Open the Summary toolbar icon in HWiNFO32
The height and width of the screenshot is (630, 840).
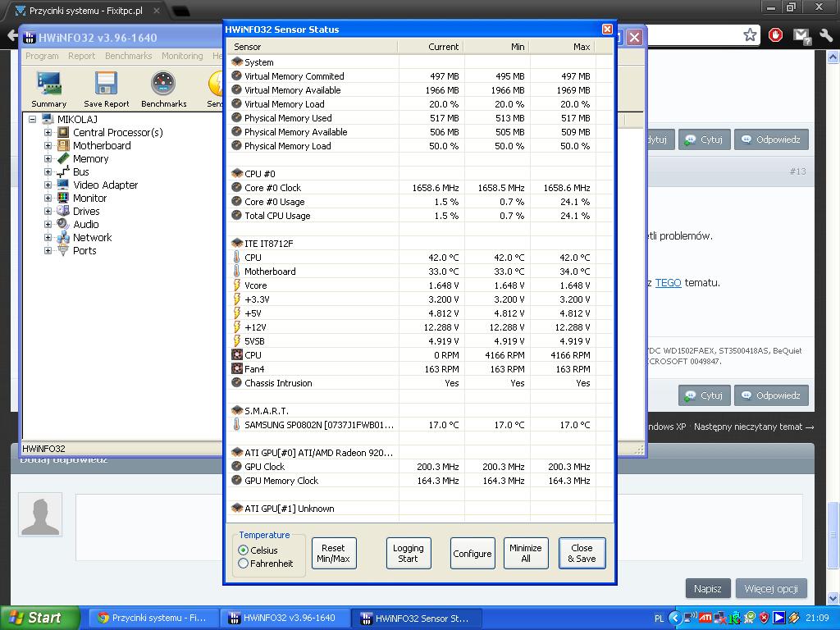click(48, 84)
